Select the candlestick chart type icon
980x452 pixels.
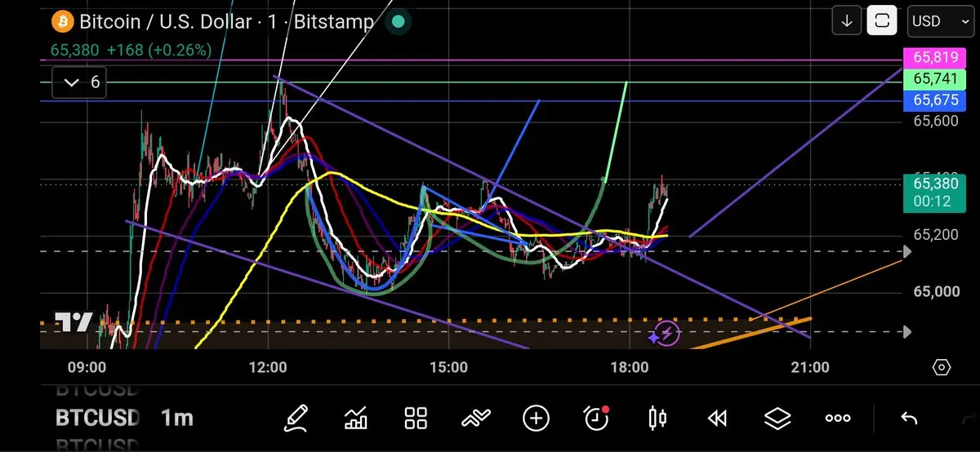(657, 419)
